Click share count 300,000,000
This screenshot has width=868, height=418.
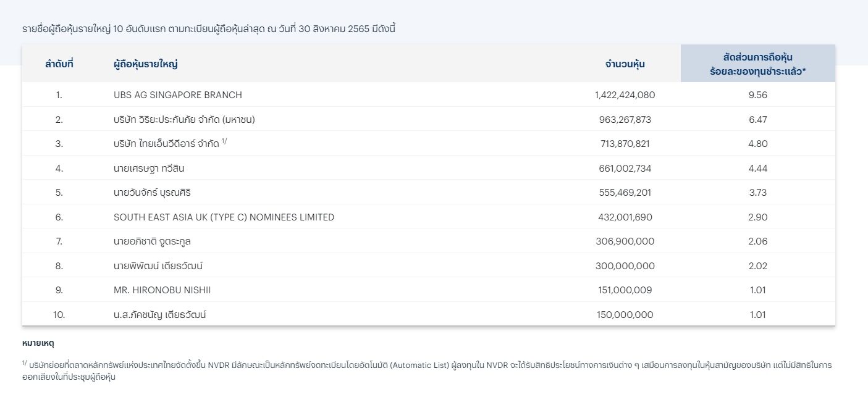pyautogui.click(x=625, y=266)
